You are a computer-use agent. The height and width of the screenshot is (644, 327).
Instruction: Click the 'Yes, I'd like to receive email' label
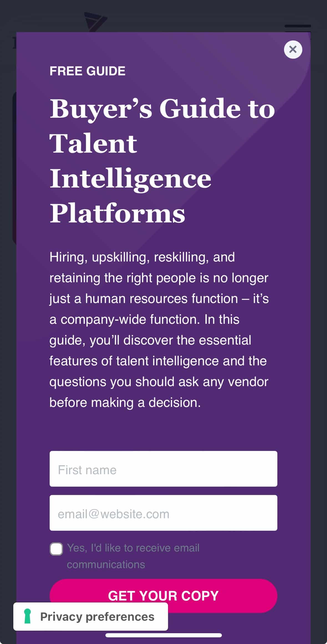pyautogui.click(x=133, y=548)
